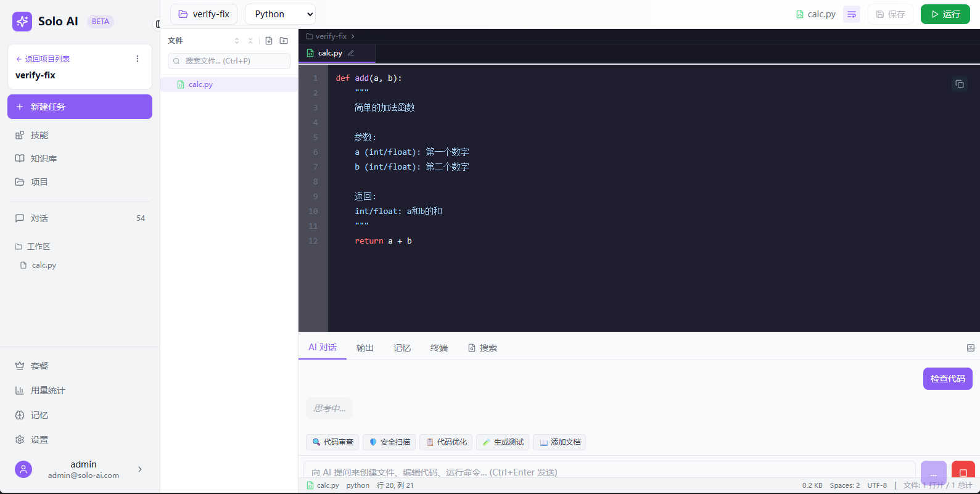980x494 pixels.
Task: Collapse all folders in the file panel
Action: click(x=250, y=41)
